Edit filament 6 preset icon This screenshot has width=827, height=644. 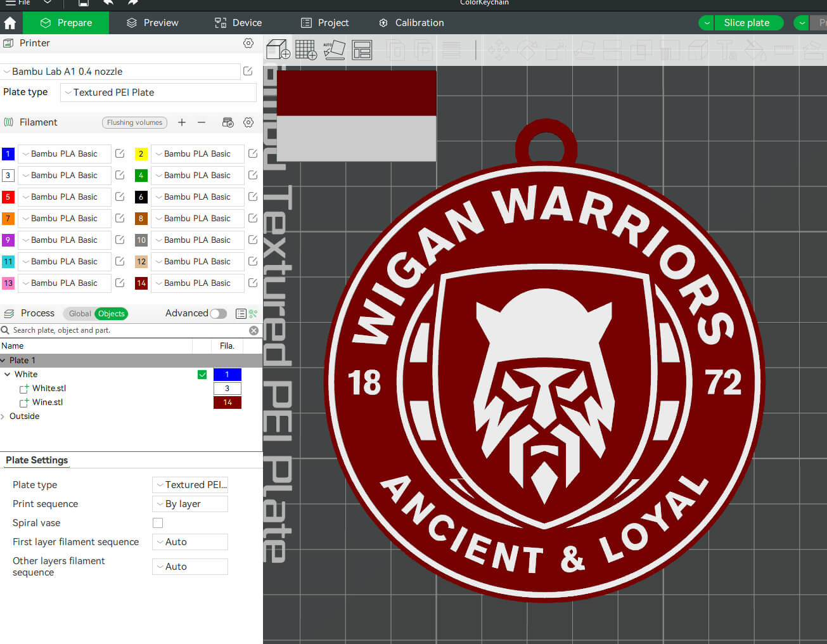[253, 196]
